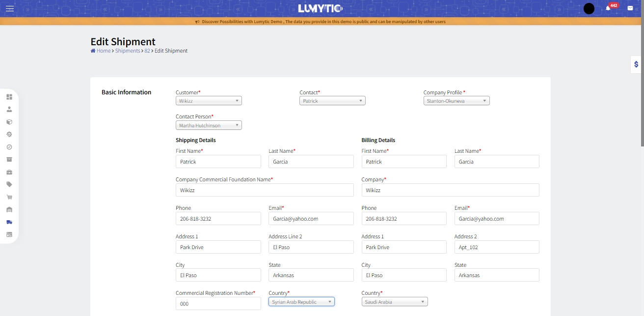Screen dimensions: 644x316
Task: Click the user profile sidebar icon
Action: point(9,109)
